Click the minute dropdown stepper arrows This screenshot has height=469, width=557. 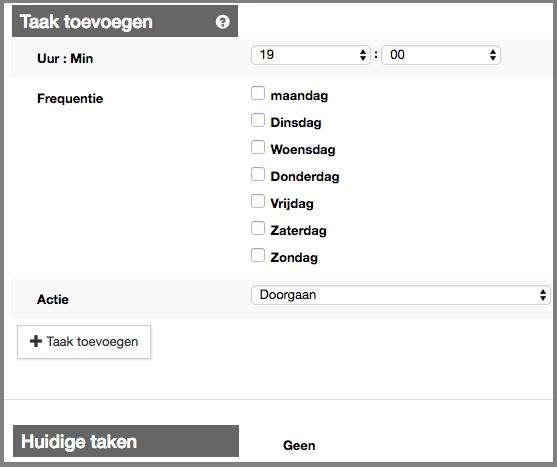493,55
